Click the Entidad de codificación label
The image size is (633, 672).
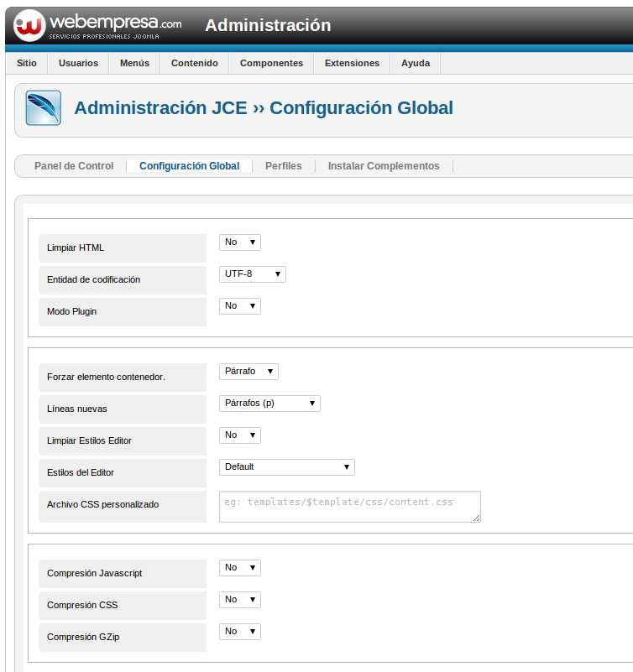click(x=93, y=279)
